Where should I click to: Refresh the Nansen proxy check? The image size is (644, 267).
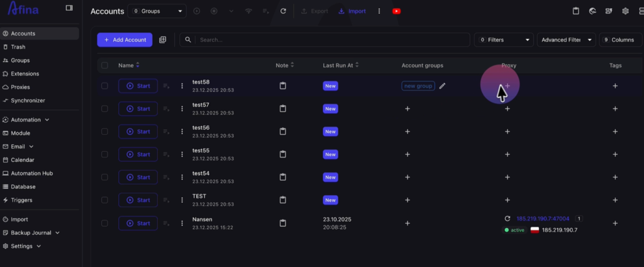[508, 219]
